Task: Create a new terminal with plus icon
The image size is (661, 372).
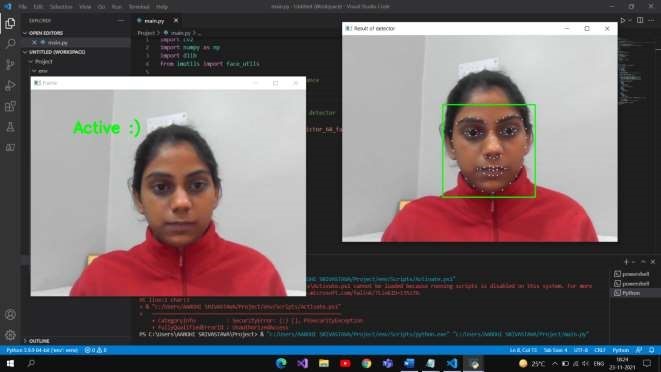Action: pyautogui.click(x=626, y=262)
